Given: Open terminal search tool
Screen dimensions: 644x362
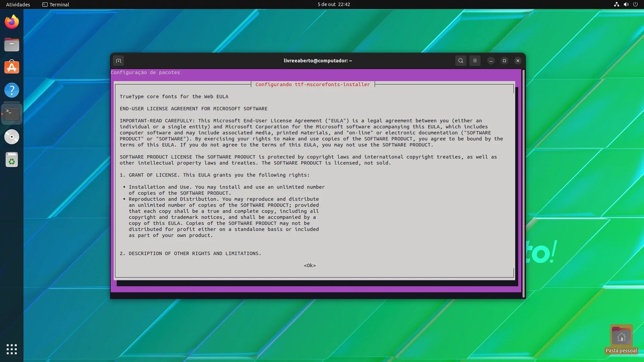Looking at the screenshot, I should pyautogui.click(x=461, y=61).
